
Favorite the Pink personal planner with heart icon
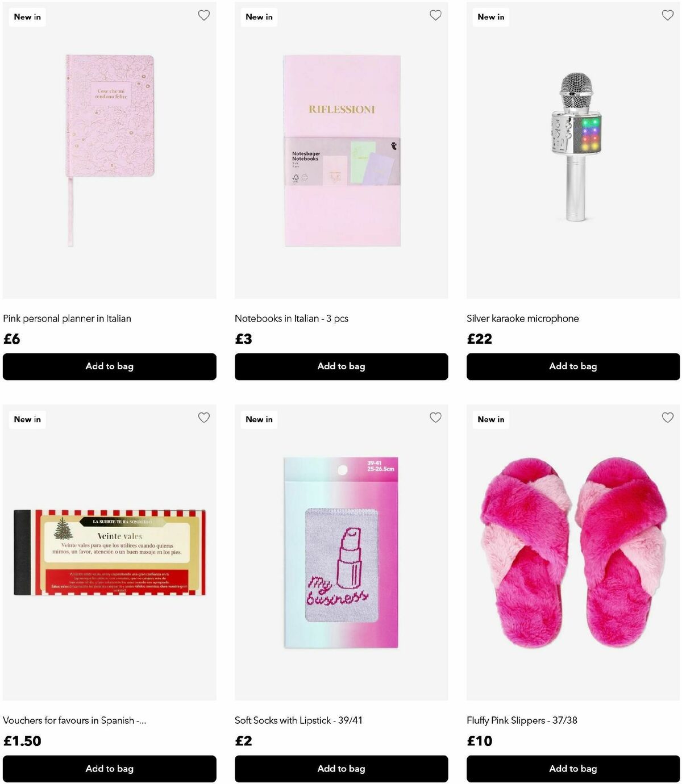point(204,15)
